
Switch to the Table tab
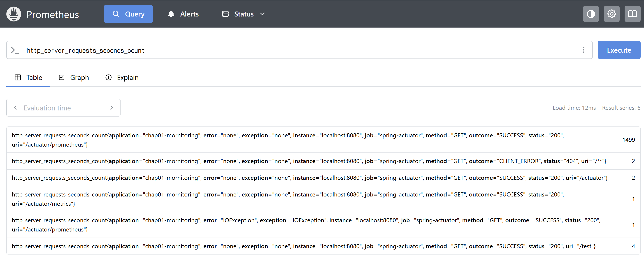(x=28, y=77)
